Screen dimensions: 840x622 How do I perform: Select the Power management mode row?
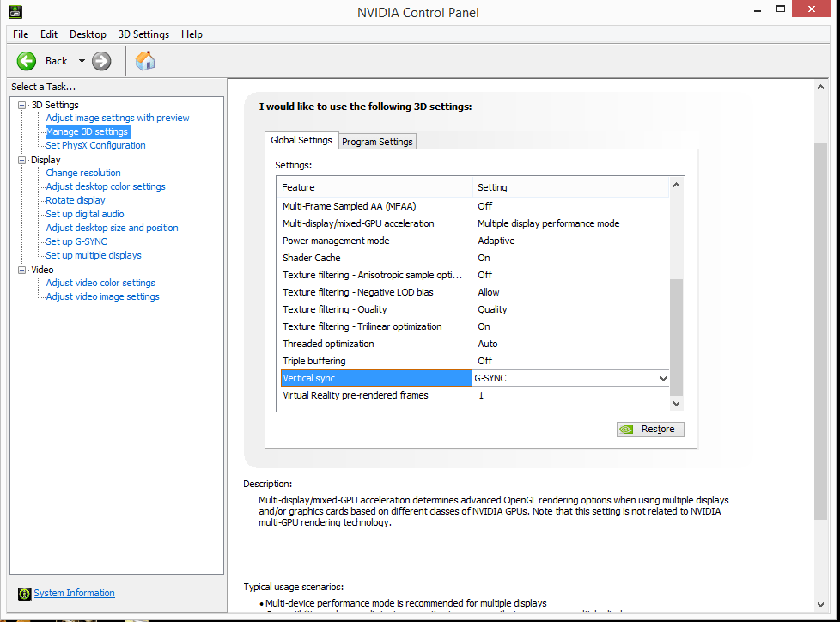pyautogui.click(x=336, y=241)
